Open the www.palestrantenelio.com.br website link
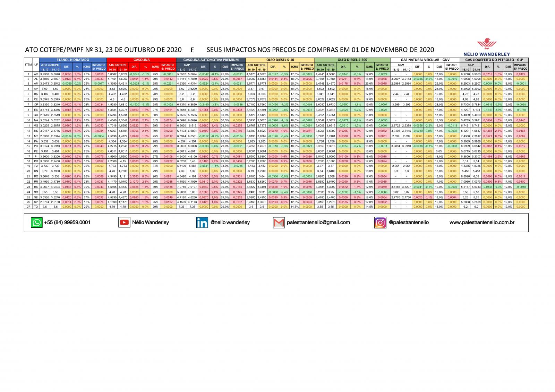The height and width of the screenshot is (392, 555). tap(482, 223)
